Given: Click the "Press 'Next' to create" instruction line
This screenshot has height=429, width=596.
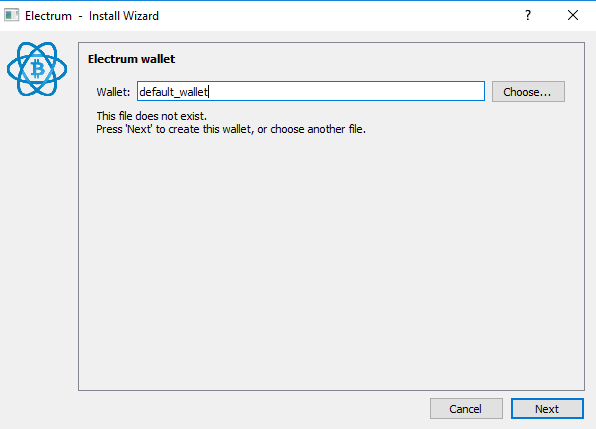Looking at the screenshot, I should tap(231, 129).
